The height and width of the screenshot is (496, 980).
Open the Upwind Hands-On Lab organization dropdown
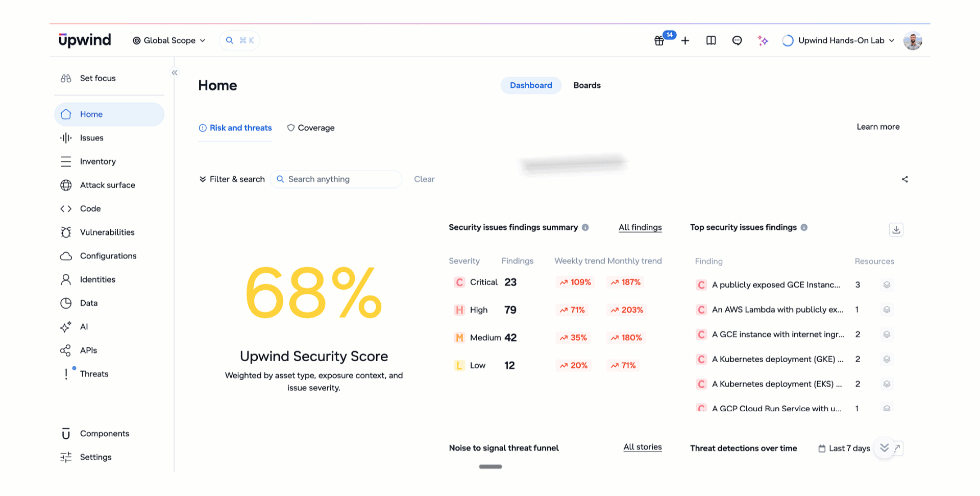839,40
